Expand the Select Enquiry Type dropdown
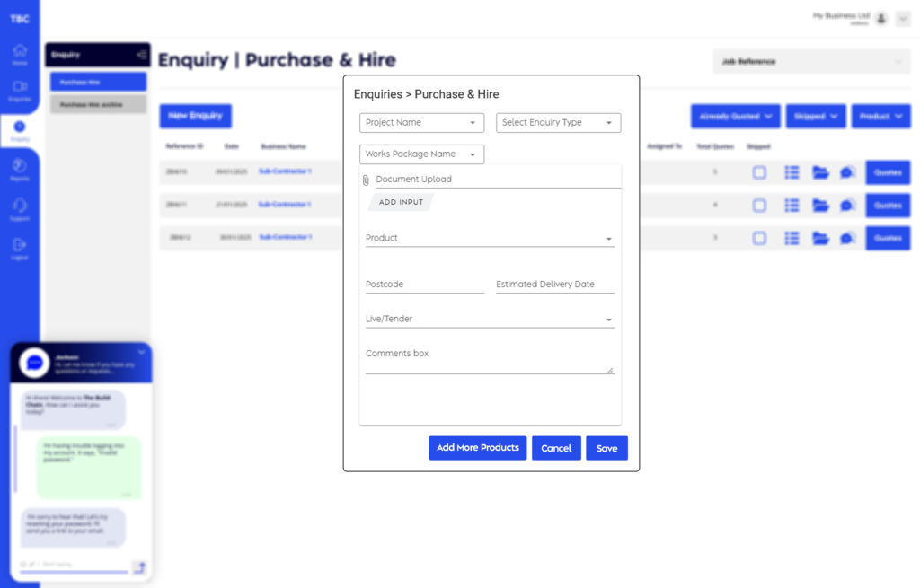The height and width of the screenshot is (588, 920). point(558,123)
